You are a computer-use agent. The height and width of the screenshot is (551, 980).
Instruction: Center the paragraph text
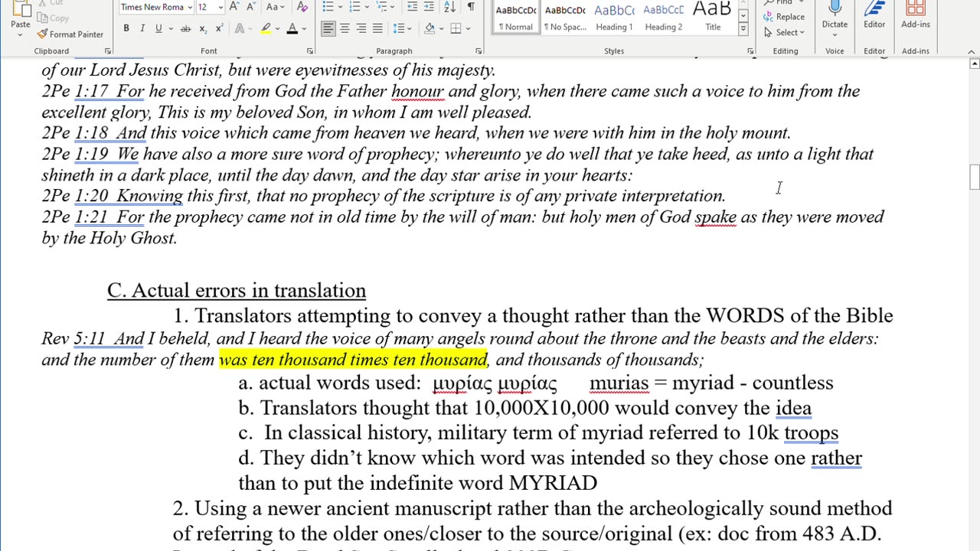point(345,29)
